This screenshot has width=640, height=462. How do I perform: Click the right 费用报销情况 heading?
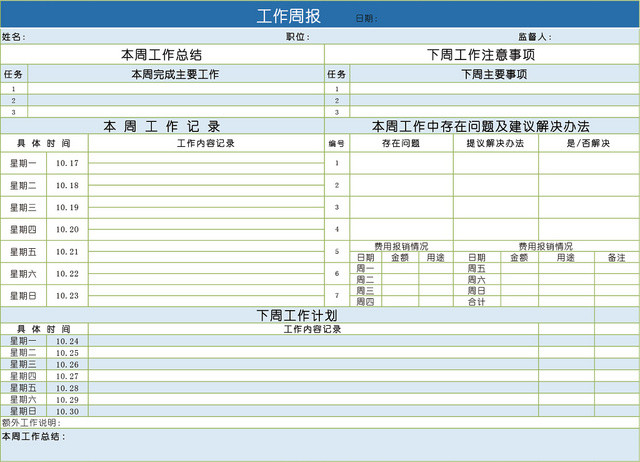tap(545, 246)
